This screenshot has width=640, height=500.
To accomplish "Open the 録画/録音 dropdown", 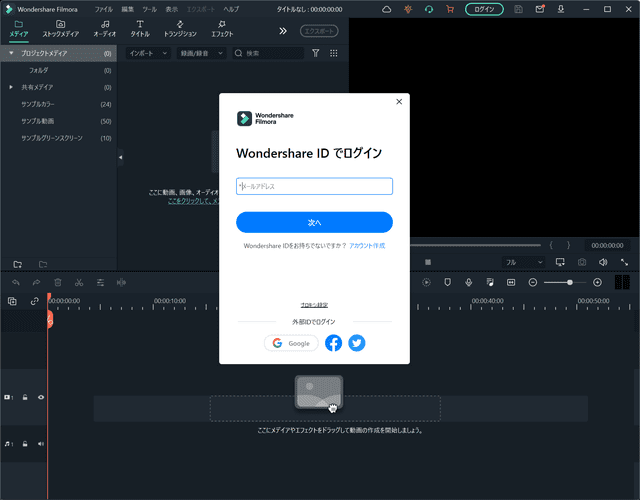I will click(x=202, y=53).
